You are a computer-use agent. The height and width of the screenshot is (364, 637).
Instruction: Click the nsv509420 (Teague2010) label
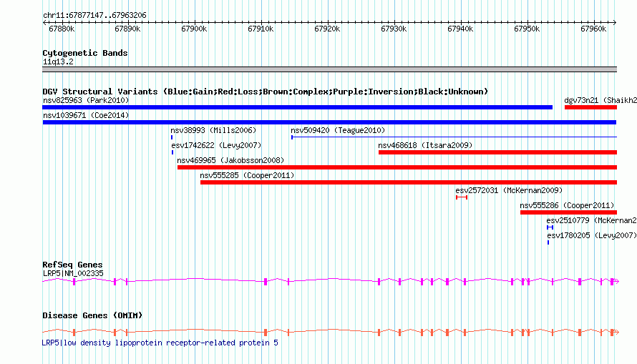pos(338,130)
